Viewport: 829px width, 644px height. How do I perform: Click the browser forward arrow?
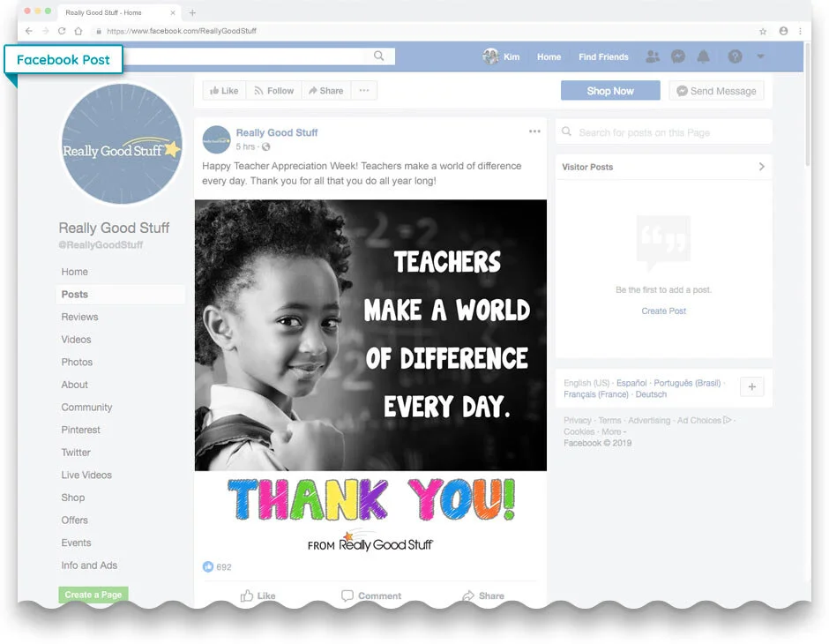(46, 31)
